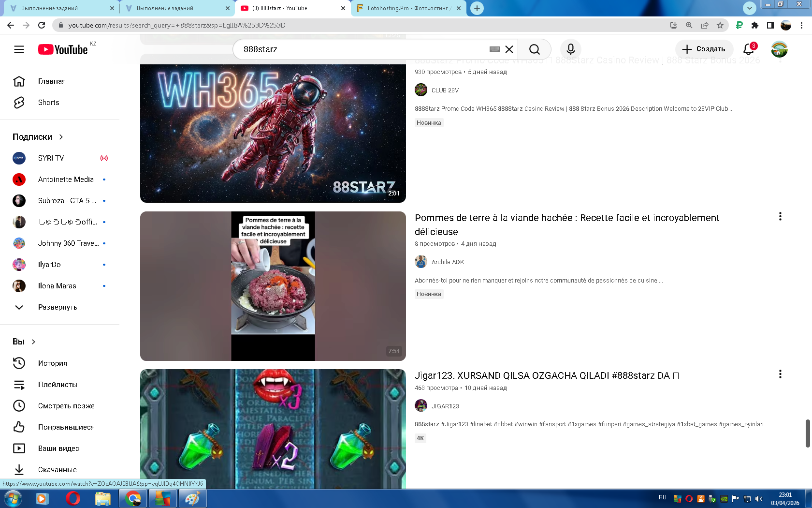Open Paint from the taskbar

point(192,498)
